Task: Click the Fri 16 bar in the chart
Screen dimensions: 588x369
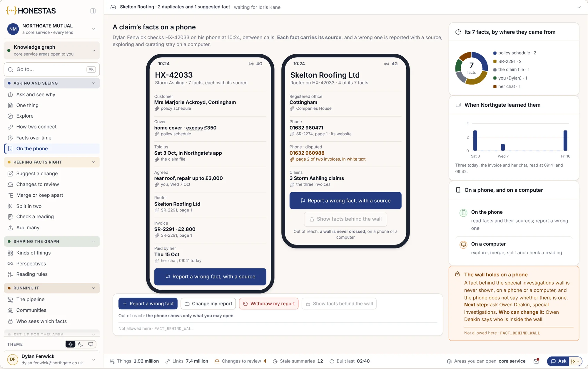Action: coord(565,141)
